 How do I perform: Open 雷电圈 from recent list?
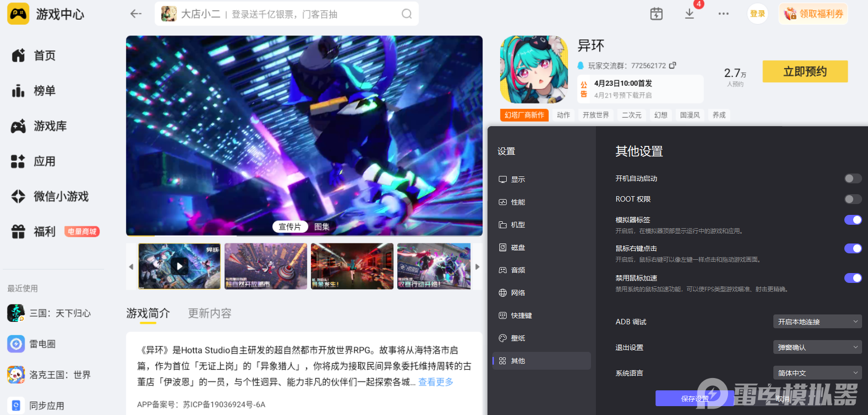(x=32, y=344)
